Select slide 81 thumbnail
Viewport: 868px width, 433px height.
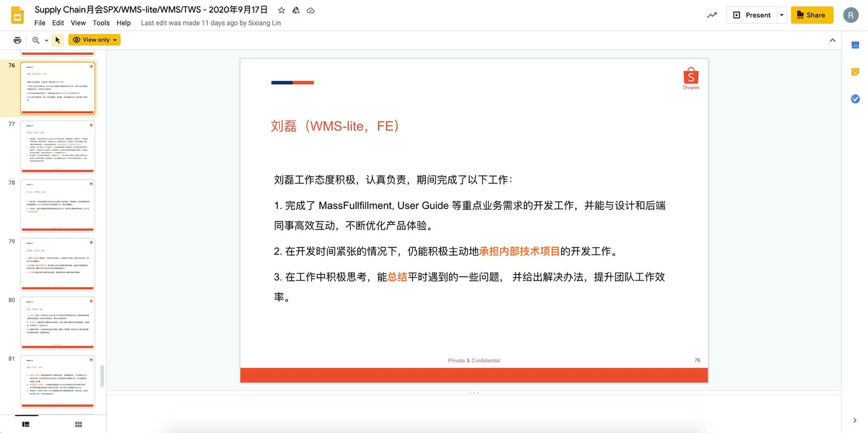coord(58,381)
